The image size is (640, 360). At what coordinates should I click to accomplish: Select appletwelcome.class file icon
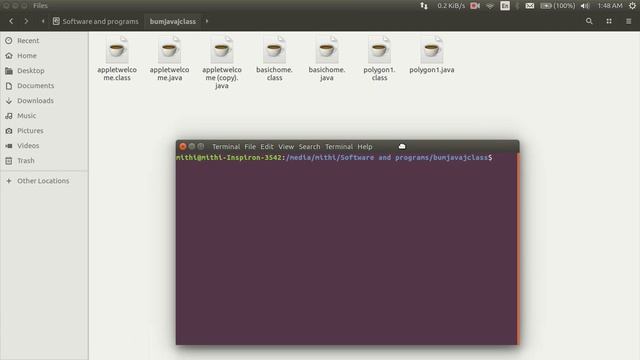pos(117,50)
